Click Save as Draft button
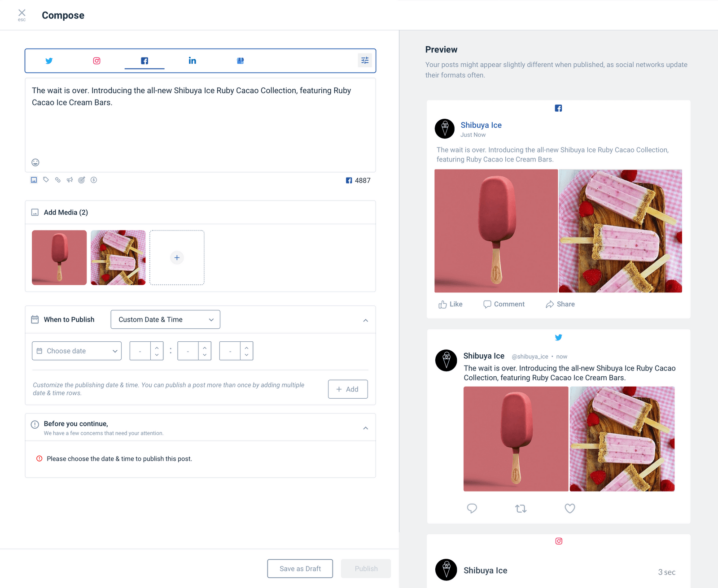718x588 pixels. (300, 569)
